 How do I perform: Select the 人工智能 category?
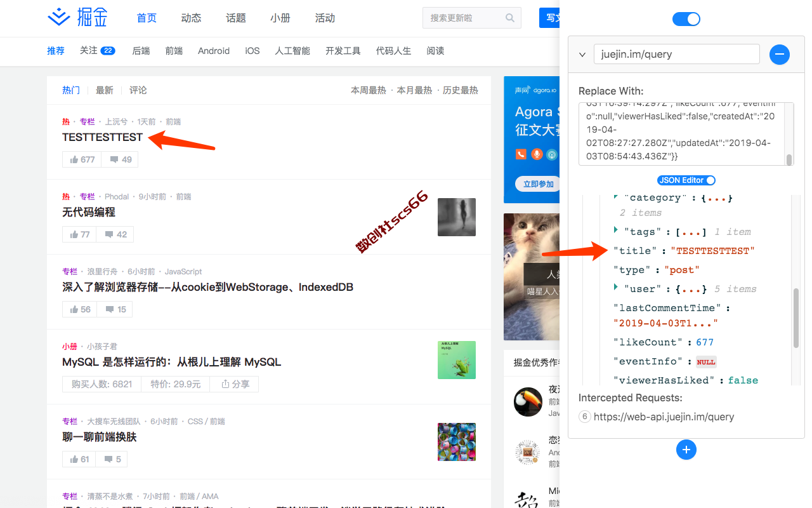pos(292,51)
